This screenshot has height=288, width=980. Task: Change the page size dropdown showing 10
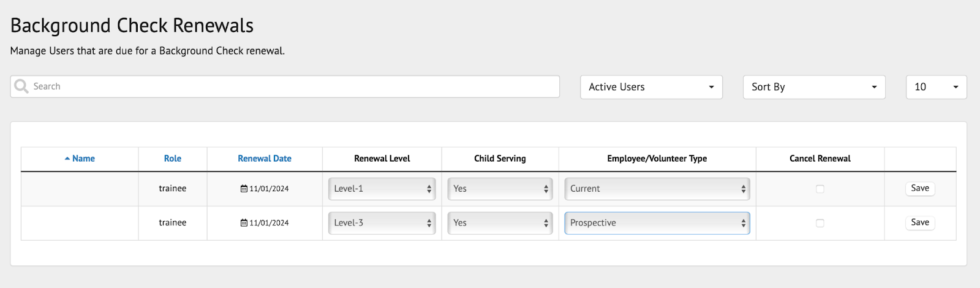point(936,87)
